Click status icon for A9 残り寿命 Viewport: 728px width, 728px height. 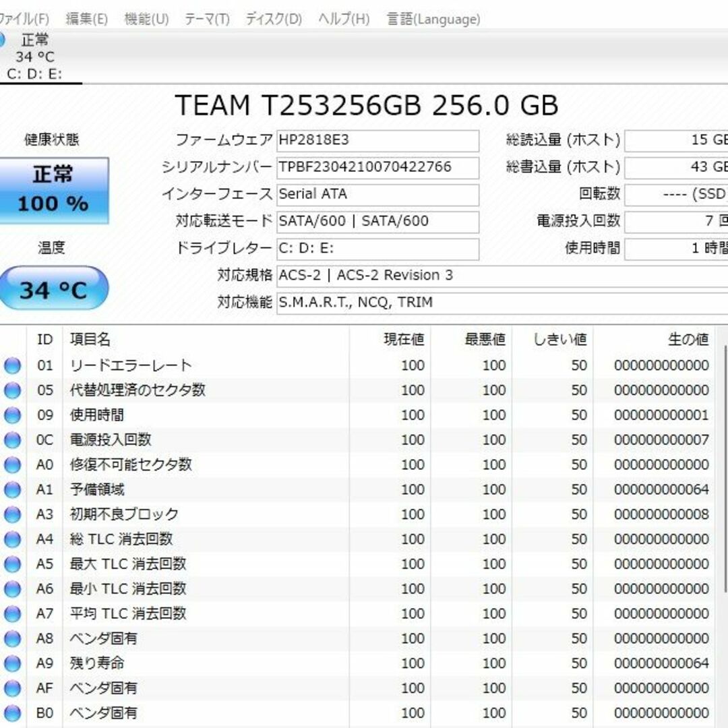pyautogui.click(x=13, y=663)
